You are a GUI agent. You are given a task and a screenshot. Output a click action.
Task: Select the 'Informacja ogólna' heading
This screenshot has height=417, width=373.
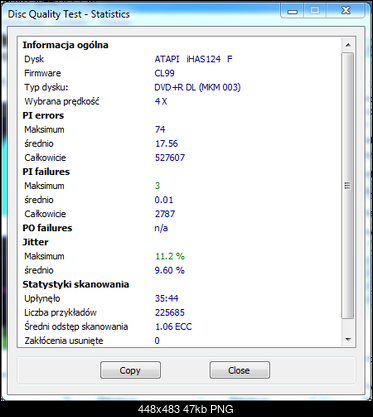tap(65, 45)
